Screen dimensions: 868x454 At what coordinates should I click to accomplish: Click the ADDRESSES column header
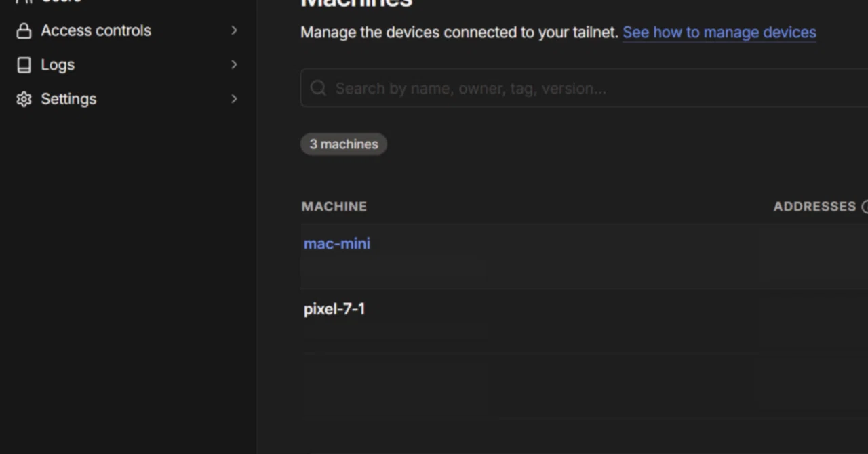[815, 207]
